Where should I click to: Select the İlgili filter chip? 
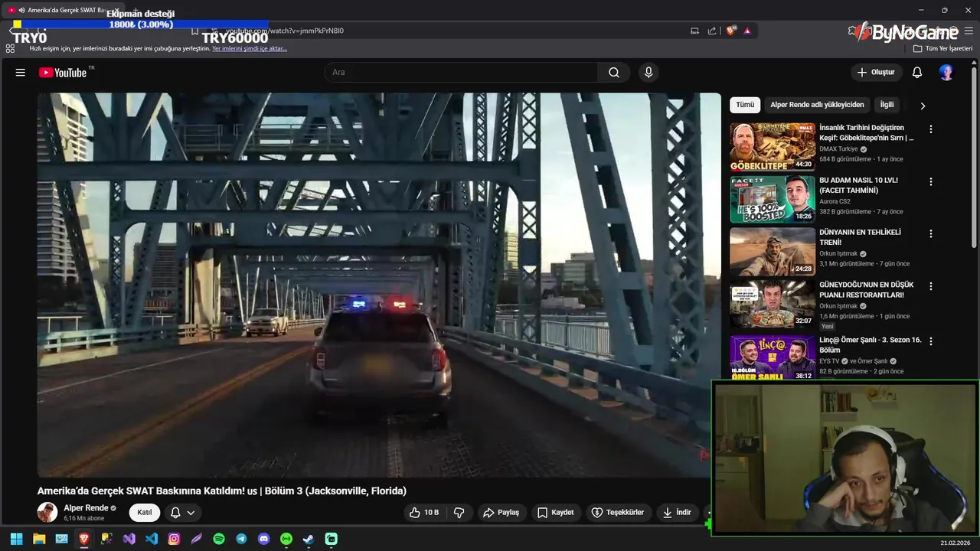pyautogui.click(x=887, y=105)
